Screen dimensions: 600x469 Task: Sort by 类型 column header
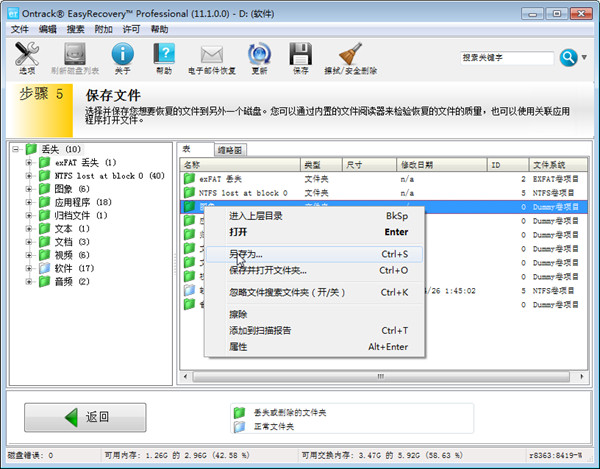[321, 165]
